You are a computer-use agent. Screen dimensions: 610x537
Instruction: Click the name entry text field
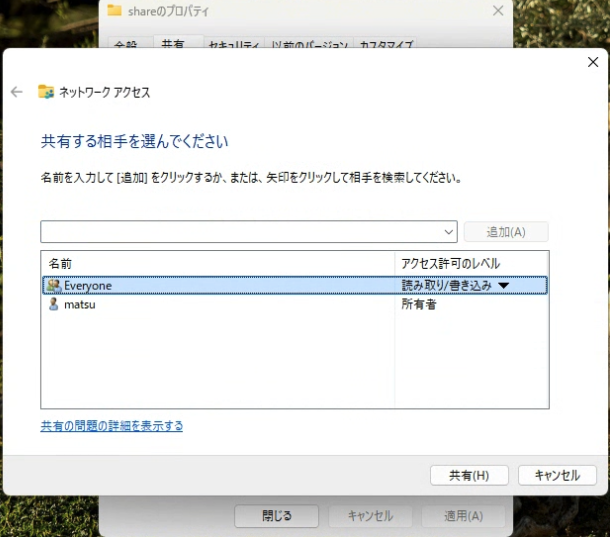(240, 232)
